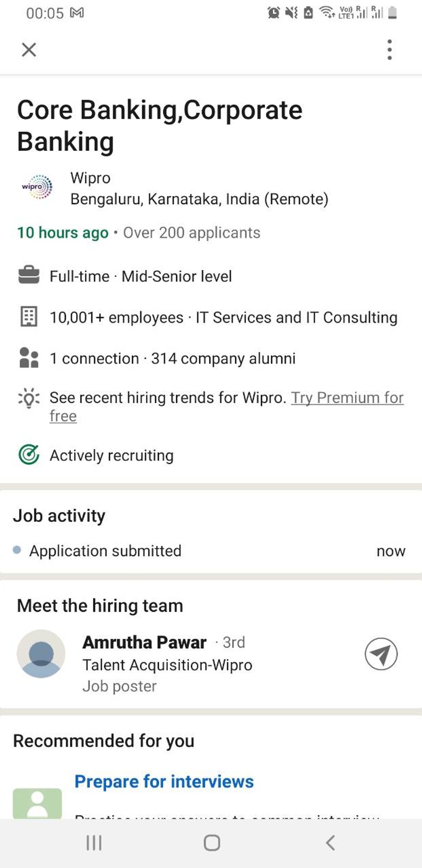The height and width of the screenshot is (868, 422).
Task: View 1 connection and 314 company alumni
Action: (x=172, y=359)
